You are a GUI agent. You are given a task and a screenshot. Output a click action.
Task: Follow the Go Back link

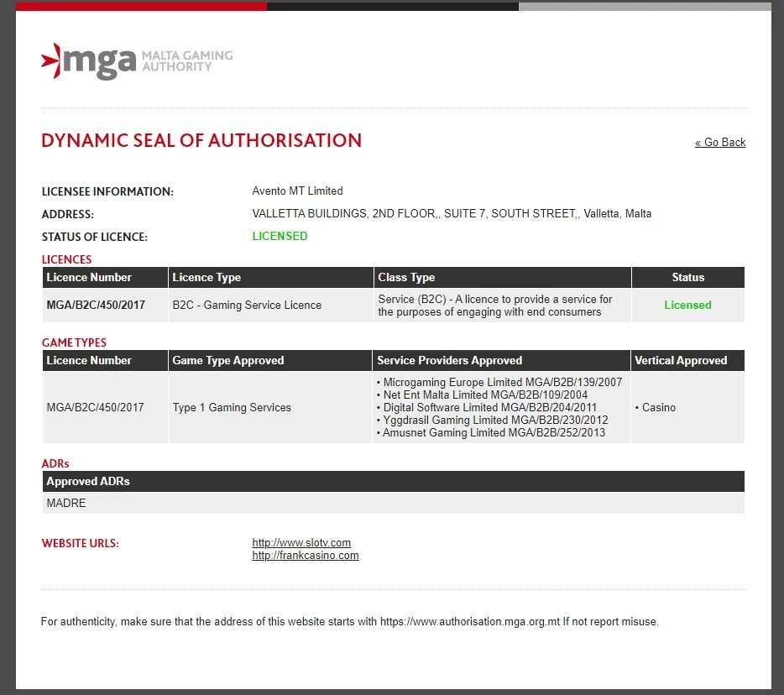pyautogui.click(x=720, y=143)
